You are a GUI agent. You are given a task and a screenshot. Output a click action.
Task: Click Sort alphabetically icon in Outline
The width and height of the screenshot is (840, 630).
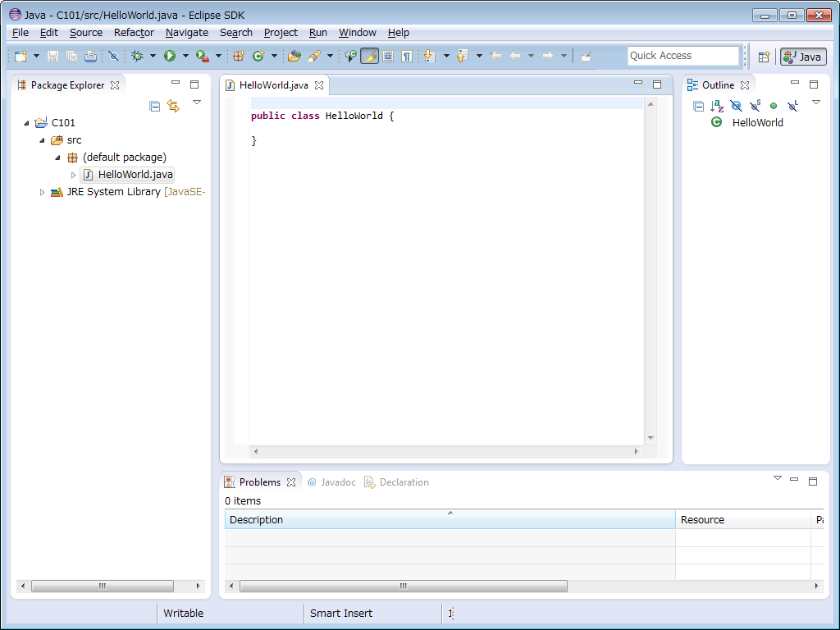(x=717, y=106)
